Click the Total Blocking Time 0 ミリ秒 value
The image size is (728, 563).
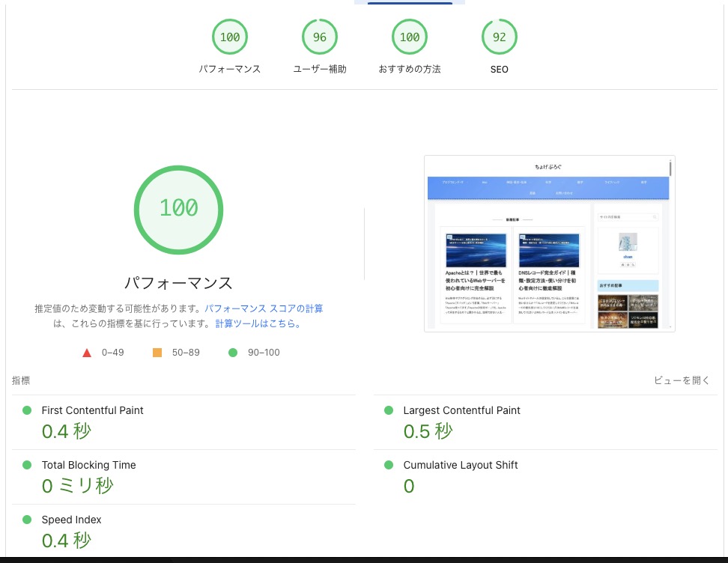77,487
